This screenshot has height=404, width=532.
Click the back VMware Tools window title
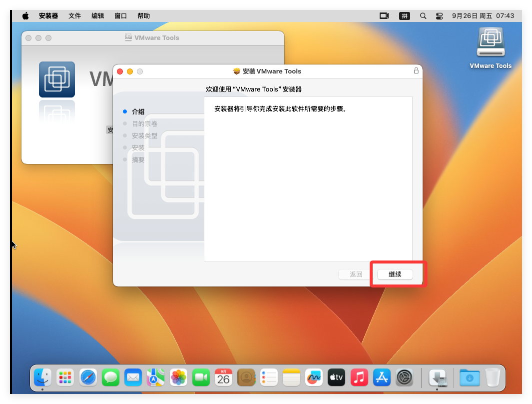pos(157,37)
